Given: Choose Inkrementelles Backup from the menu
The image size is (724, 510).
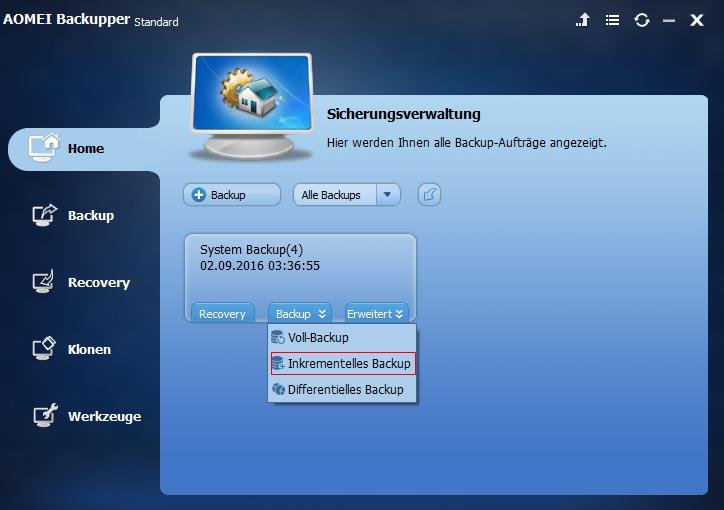Looking at the screenshot, I should [343, 364].
